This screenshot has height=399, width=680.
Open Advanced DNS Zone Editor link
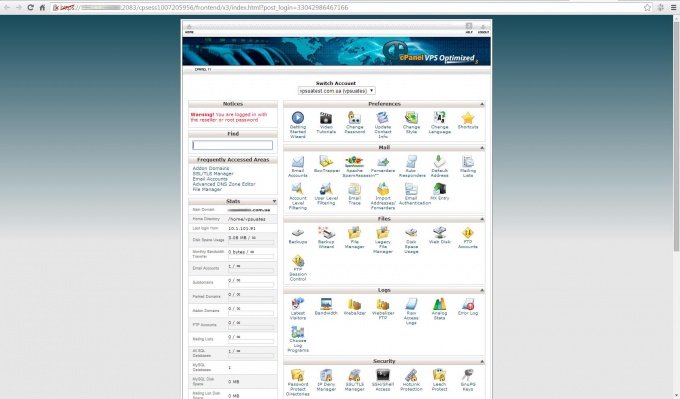coord(224,184)
